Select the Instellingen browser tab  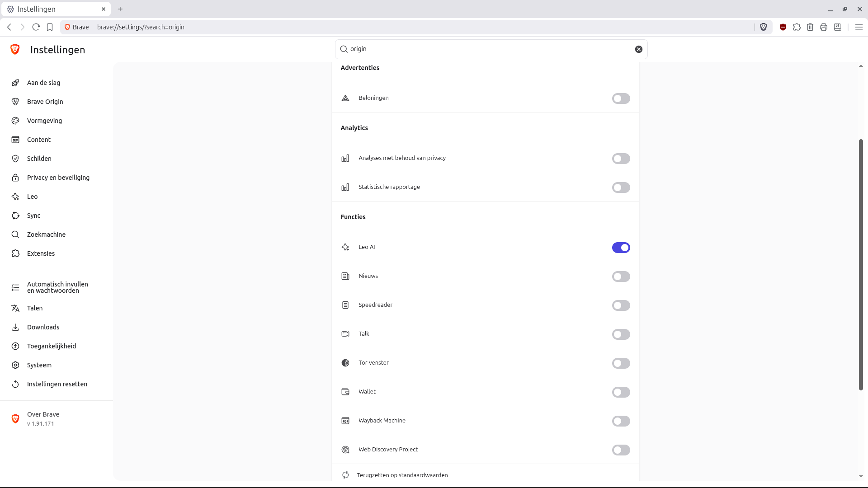56,9
